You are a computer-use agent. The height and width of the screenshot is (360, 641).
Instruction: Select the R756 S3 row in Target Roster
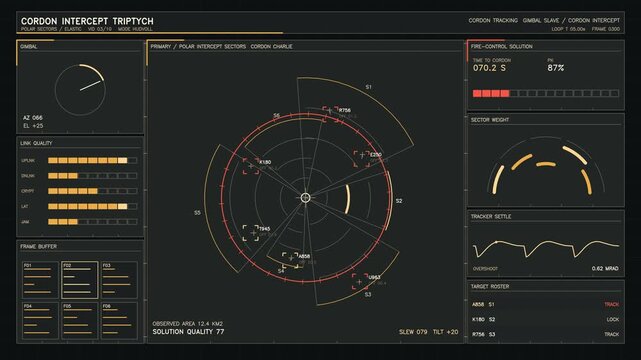pyautogui.click(x=545, y=334)
